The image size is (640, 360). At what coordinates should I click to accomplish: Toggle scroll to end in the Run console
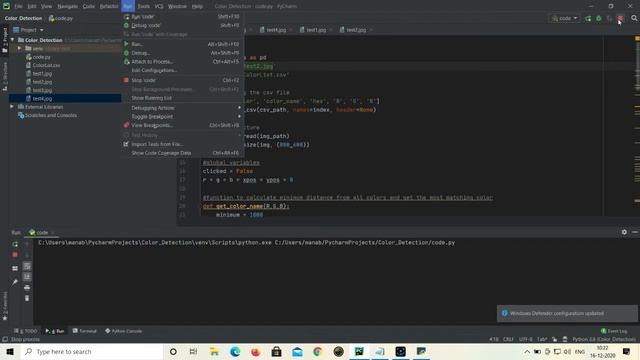[x=27, y=277]
